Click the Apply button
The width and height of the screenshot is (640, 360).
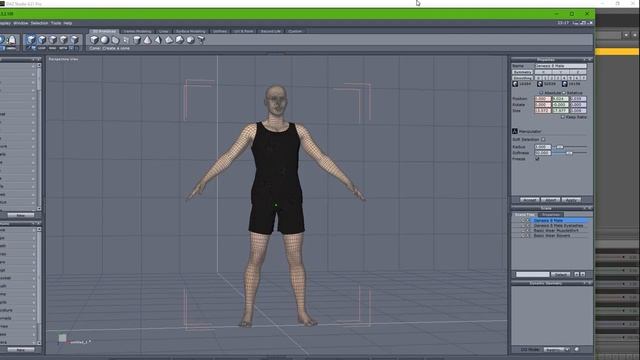point(571,200)
